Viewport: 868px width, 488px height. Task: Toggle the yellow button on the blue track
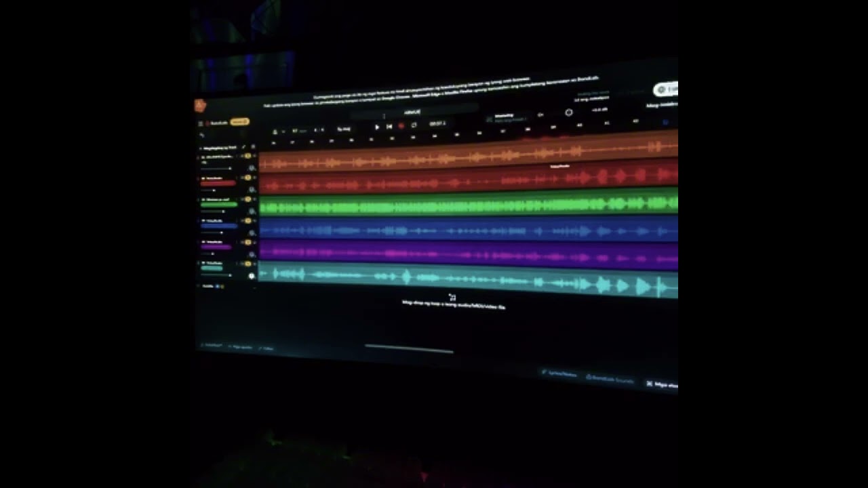coord(248,220)
